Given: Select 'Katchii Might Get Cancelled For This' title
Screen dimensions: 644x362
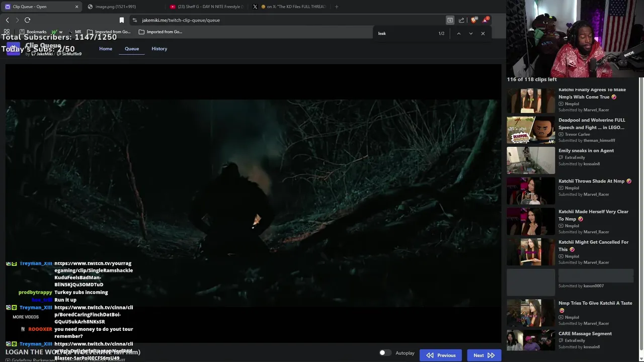Looking at the screenshot, I should [593, 245].
